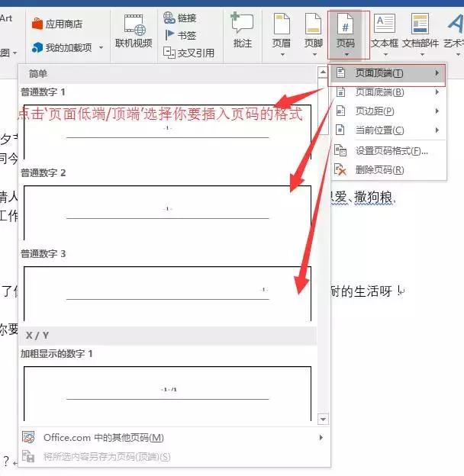Click the 页眉 header icon
This screenshot has height=476, width=464.
[x=282, y=24]
